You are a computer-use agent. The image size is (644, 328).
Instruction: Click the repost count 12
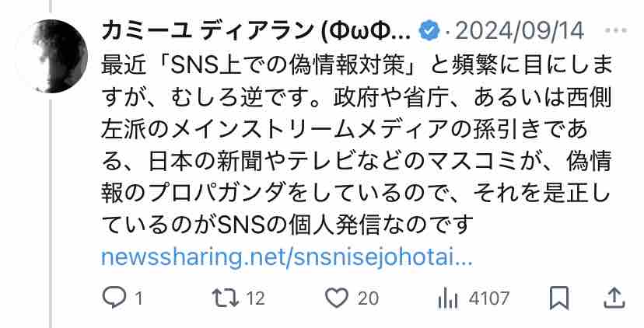(x=255, y=298)
